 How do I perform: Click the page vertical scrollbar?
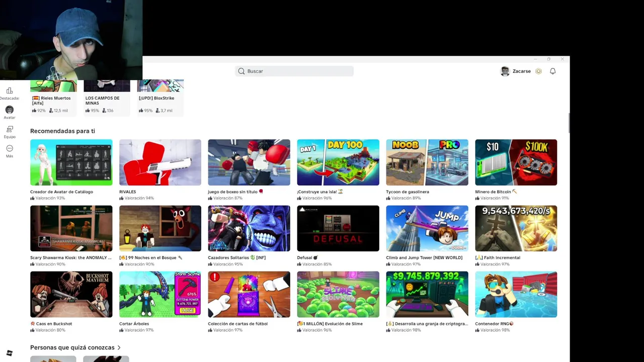click(x=569, y=123)
